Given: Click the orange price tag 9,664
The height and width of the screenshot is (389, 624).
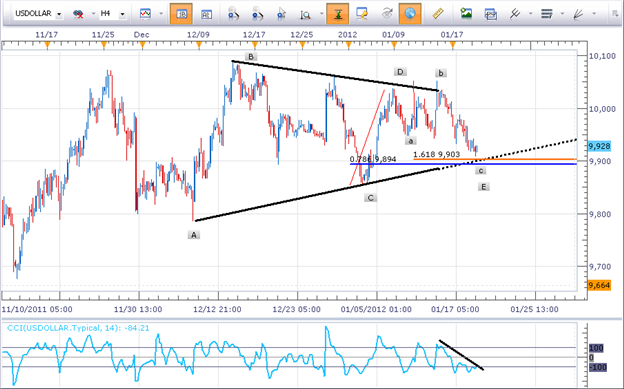Looking at the screenshot, I should point(599,285).
